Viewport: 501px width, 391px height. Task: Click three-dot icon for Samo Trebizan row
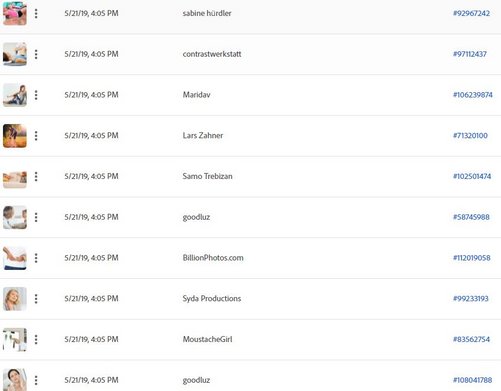[36, 176]
